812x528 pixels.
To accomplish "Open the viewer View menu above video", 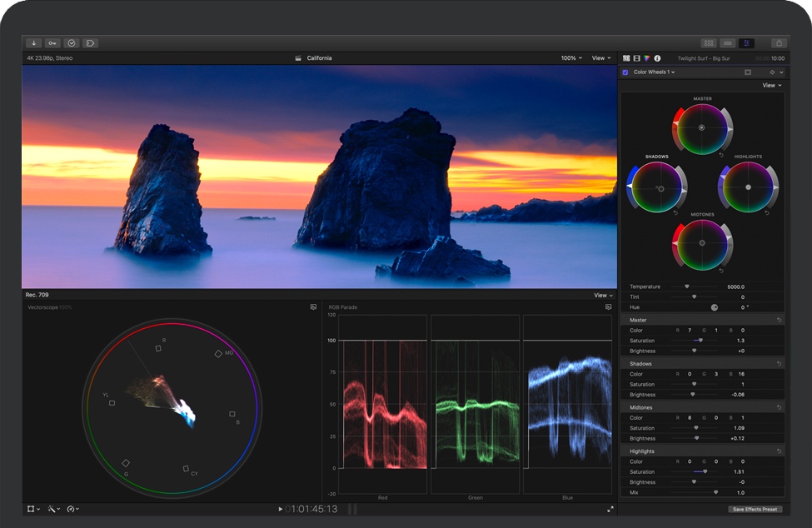I will 601,58.
